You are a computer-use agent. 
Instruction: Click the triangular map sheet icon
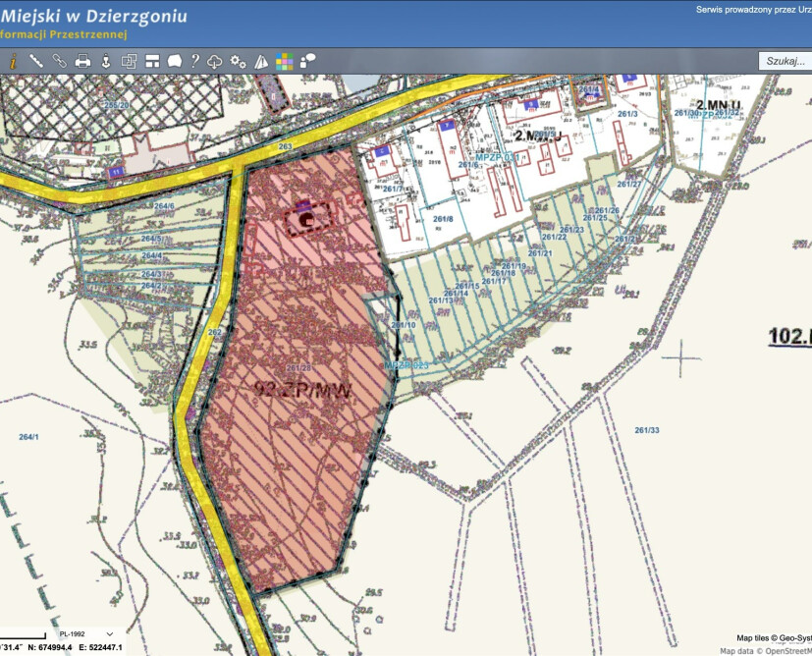coord(261,61)
